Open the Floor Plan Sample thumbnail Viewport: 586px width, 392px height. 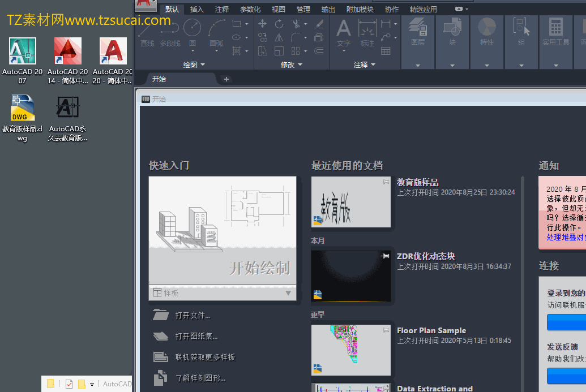[351, 350]
